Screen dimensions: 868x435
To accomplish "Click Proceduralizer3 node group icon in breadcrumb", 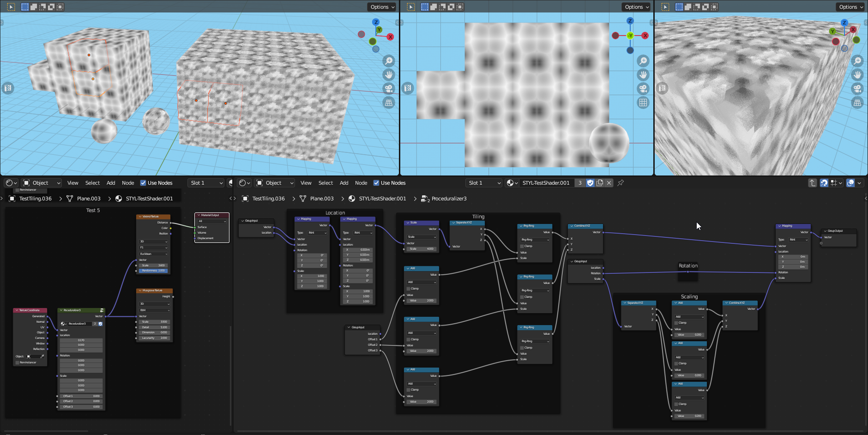I will pyautogui.click(x=425, y=199).
